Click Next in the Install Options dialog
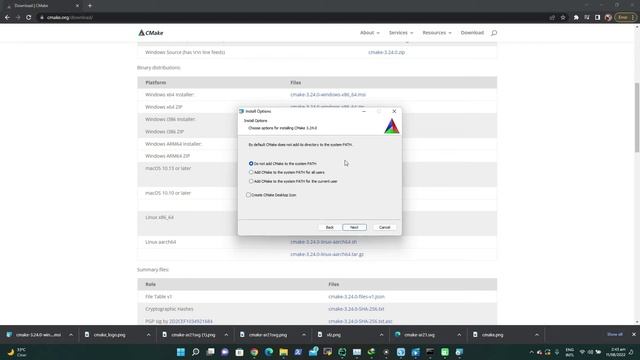Screen dimensions: 640x360 coord(354,227)
